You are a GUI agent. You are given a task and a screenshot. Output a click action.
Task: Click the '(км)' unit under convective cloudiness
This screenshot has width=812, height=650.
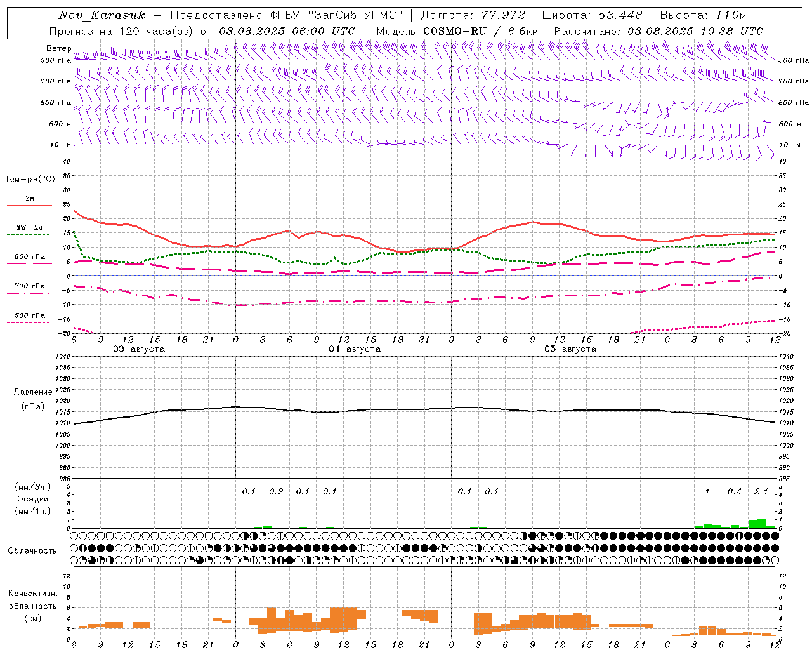pos(32,618)
